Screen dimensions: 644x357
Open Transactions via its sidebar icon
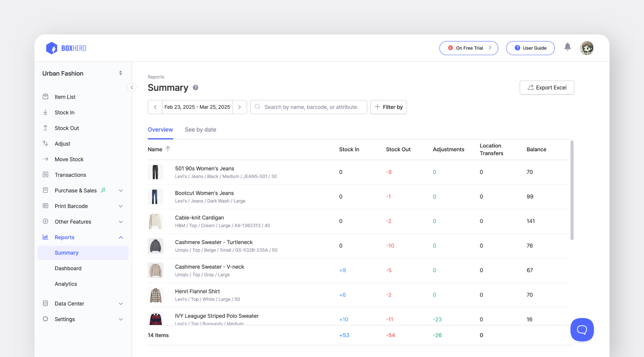tap(46, 175)
